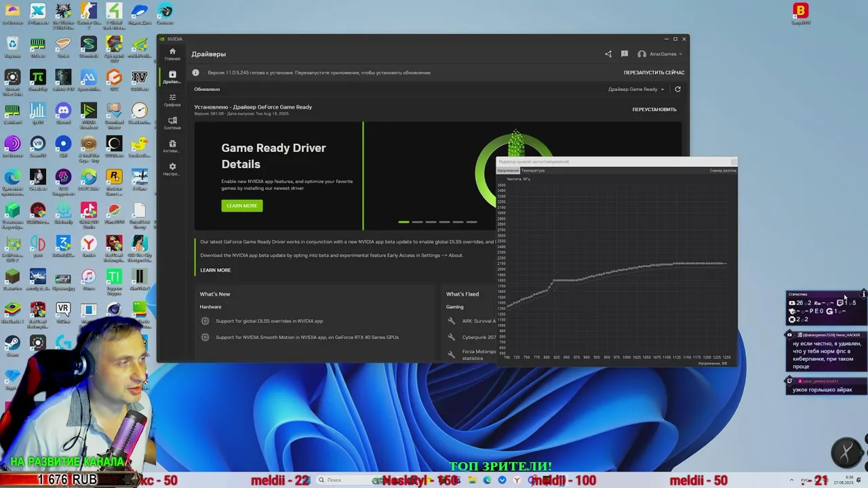Refresh drivers with the circular arrow icon
This screenshot has height=488, width=868.
(677, 89)
